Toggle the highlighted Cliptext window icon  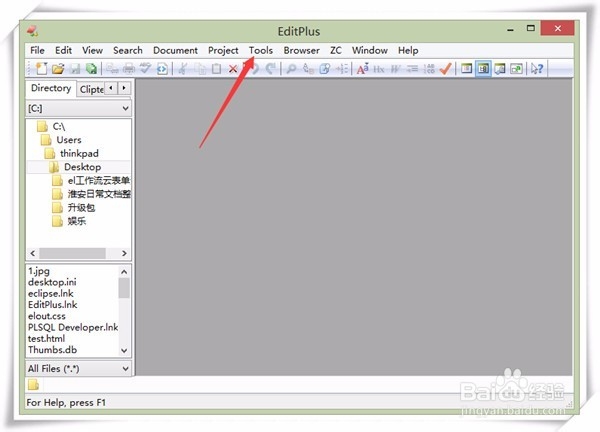click(483, 69)
